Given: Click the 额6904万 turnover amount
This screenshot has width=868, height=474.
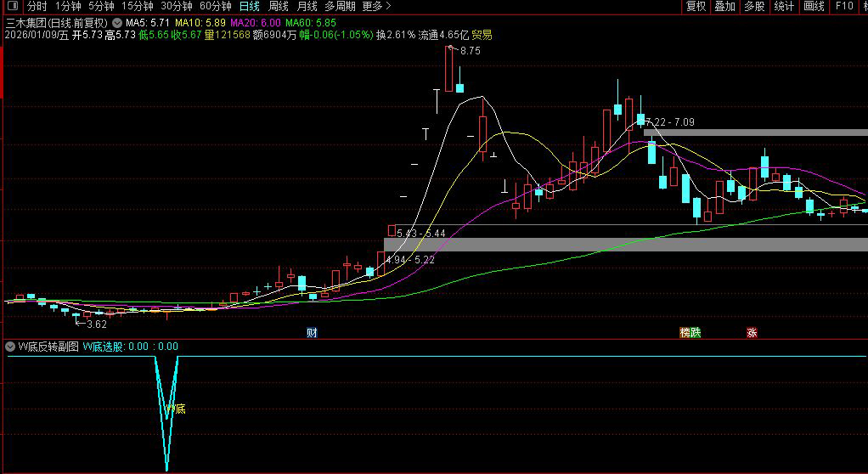Looking at the screenshot, I should (x=273, y=35).
